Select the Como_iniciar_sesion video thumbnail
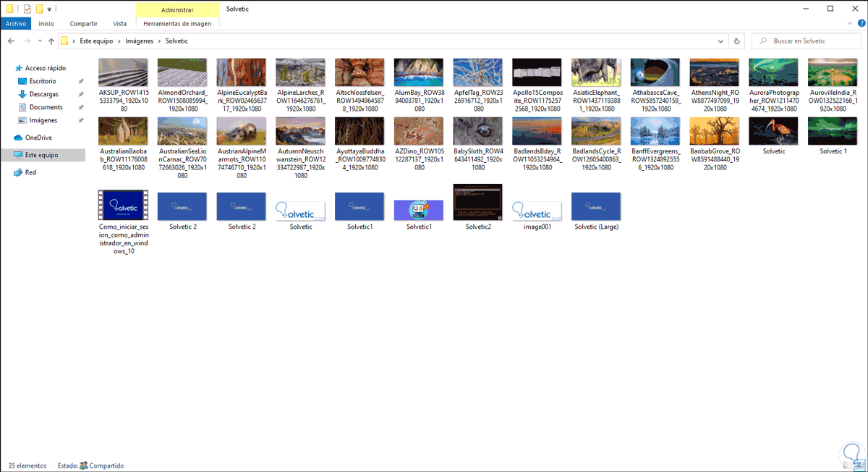Image resolution: width=868 pixels, height=472 pixels. [123, 206]
